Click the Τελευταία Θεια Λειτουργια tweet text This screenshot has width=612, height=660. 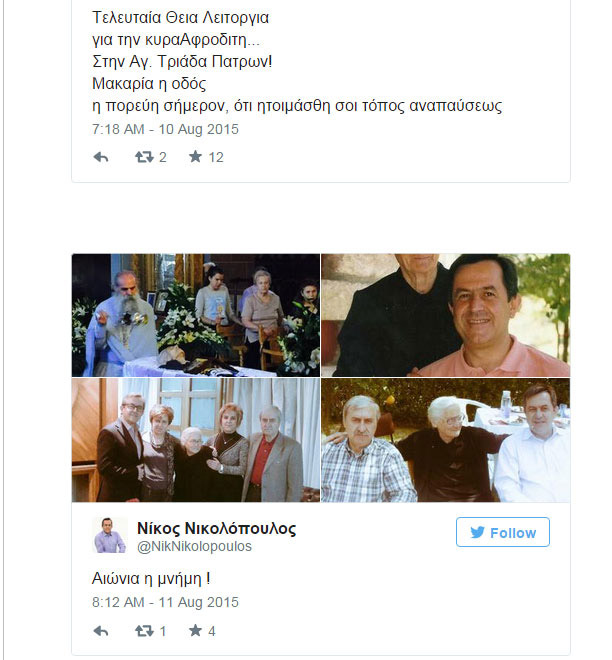[x=180, y=18]
